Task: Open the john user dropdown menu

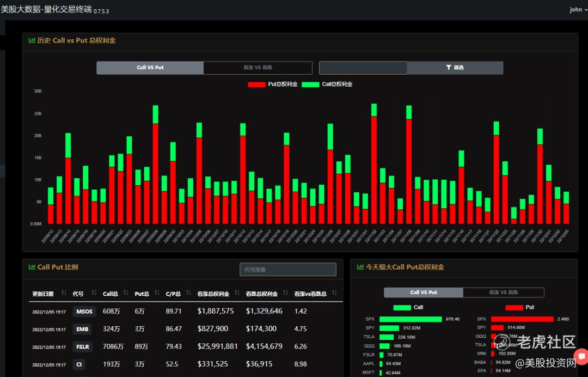Action: 578,10
